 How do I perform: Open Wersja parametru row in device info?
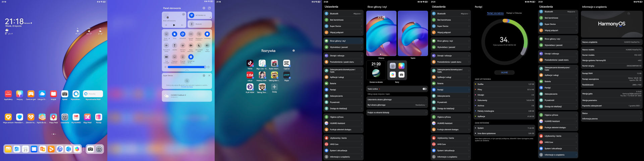point(612,100)
